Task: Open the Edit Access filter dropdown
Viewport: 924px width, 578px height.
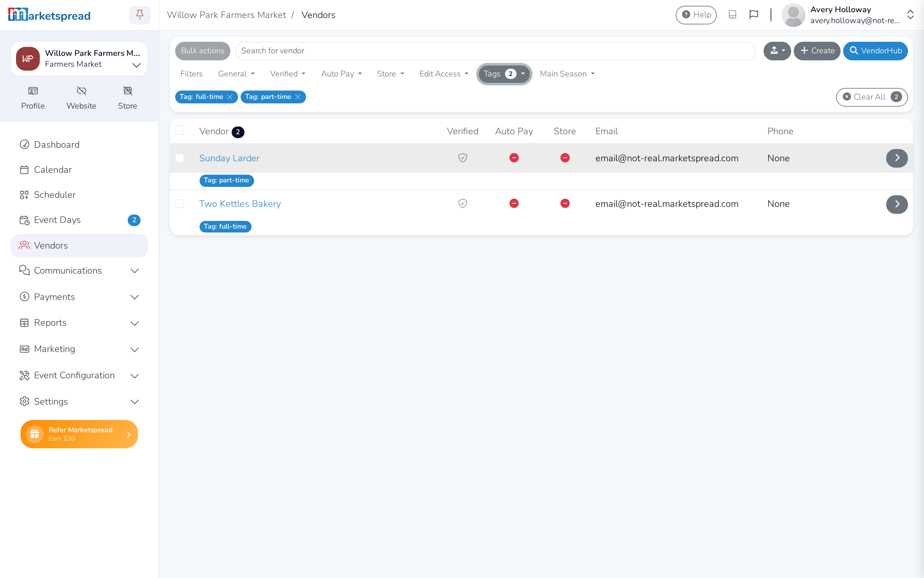Action: (444, 74)
